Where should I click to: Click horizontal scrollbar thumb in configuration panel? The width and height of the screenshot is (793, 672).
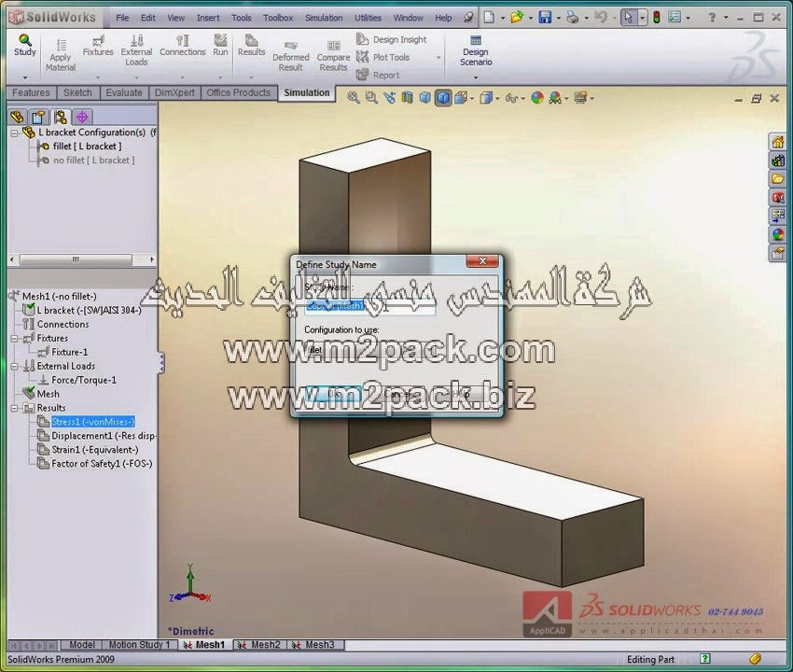76,259
